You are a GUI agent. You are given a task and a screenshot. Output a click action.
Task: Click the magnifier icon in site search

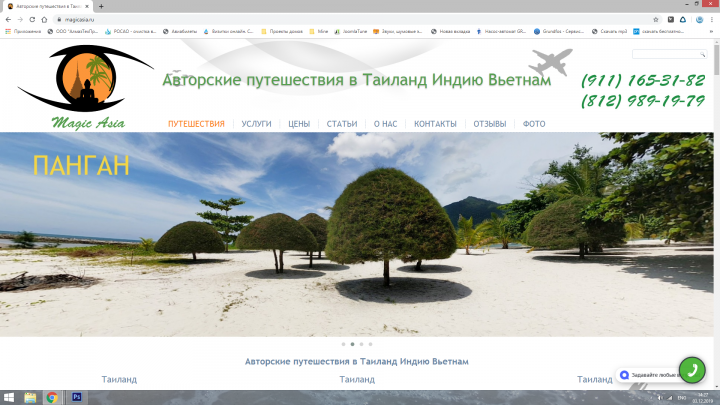(x=703, y=54)
